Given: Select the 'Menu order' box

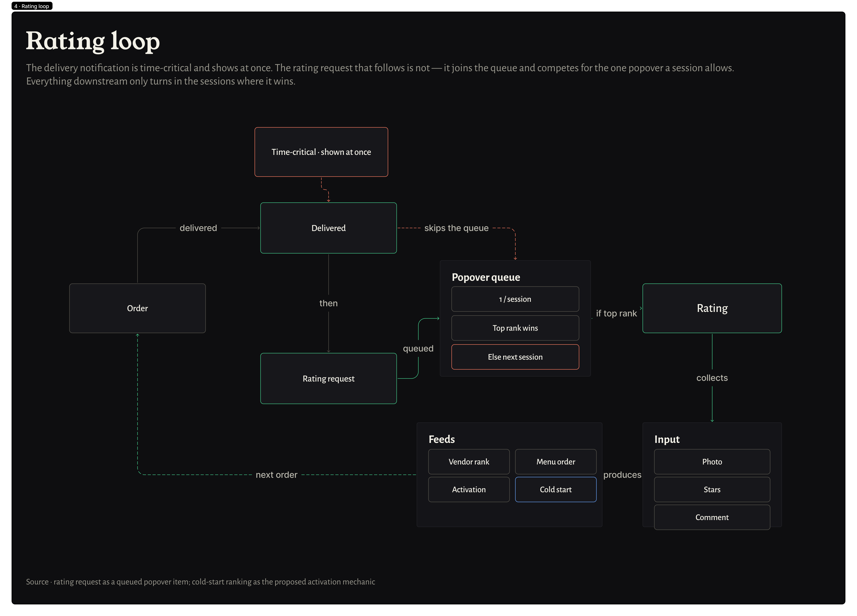Looking at the screenshot, I should pyautogui.click(x=556, y=462).
